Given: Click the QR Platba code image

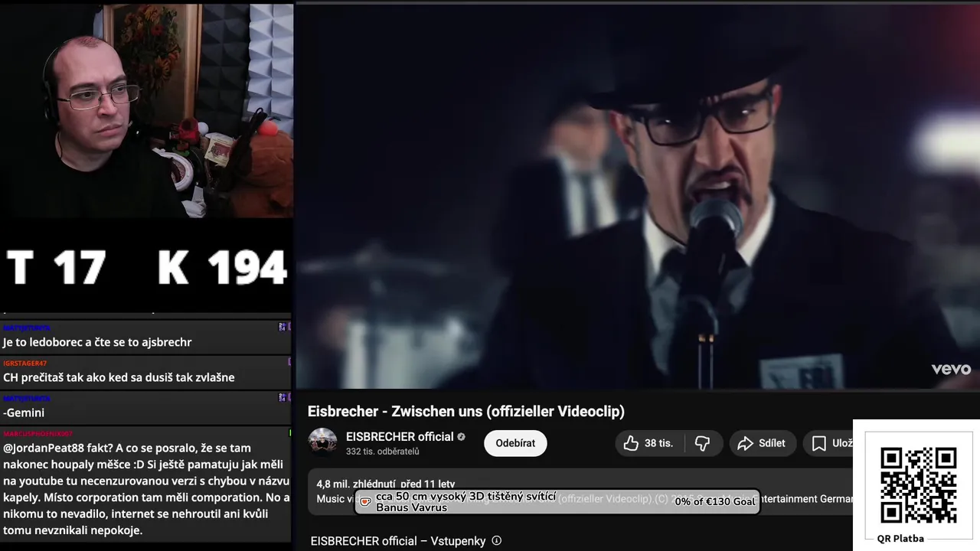Looking at the screenshot, I should 918,485.
